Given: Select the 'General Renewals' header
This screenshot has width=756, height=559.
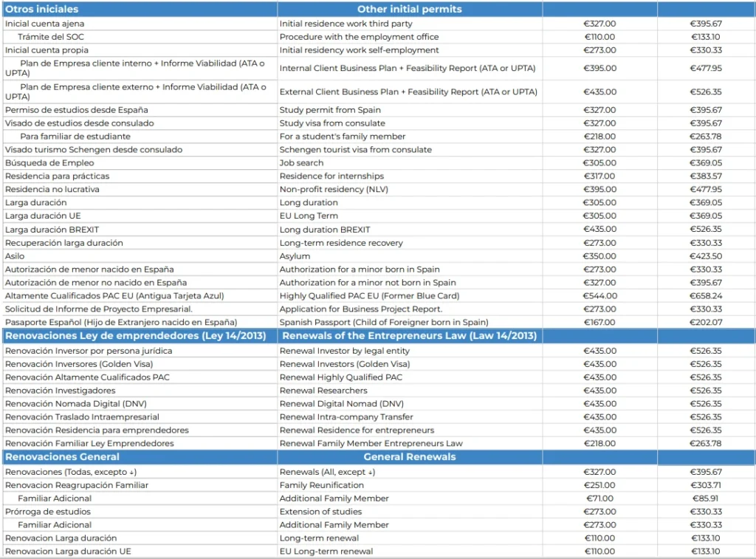Looking at the screenshot, I should 409,457.
